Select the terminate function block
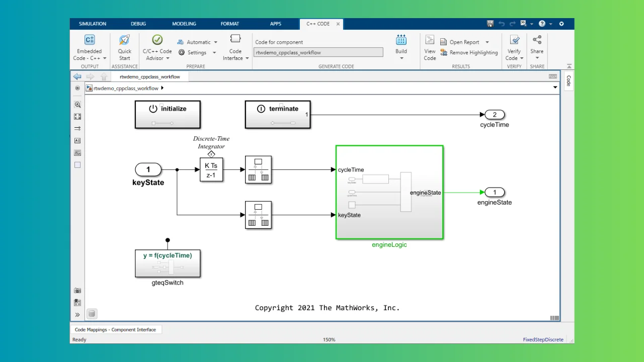 pos(278,114)
